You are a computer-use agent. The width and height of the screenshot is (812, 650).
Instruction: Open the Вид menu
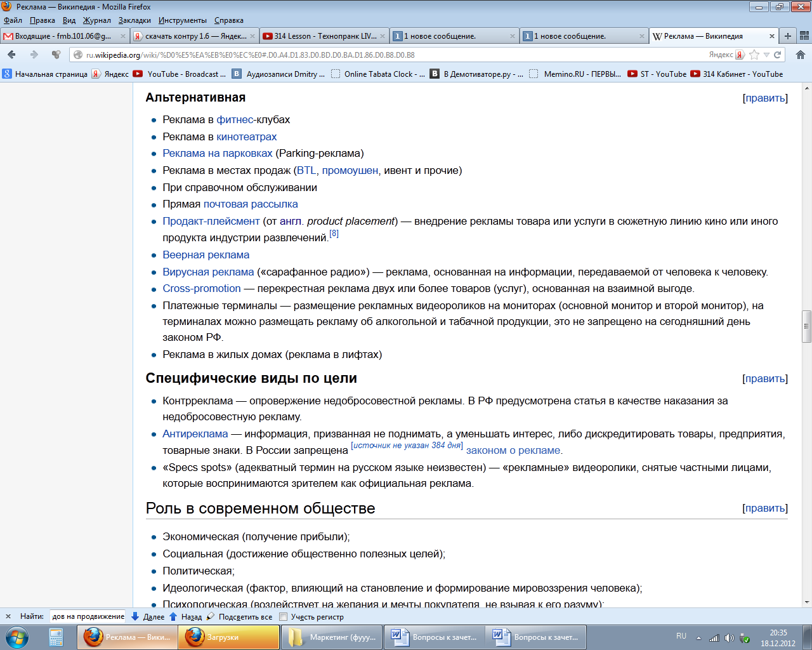[69, 20]
